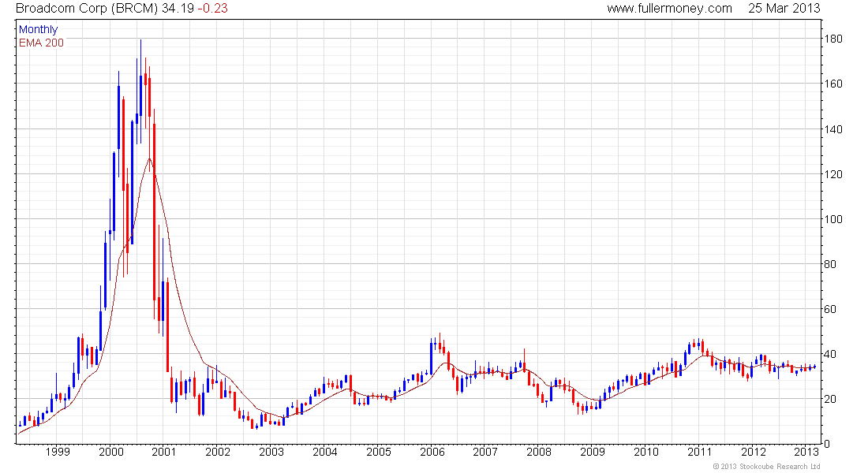Click the 2007 year label
Viewport: 868px width, 473px height.
pos(485,452)
